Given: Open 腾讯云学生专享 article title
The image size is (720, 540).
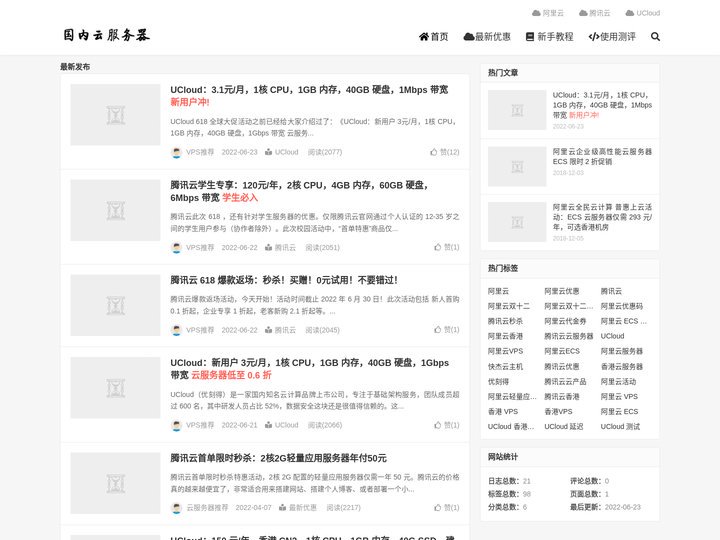Looking at the screenshot, I should pos(299,191).
